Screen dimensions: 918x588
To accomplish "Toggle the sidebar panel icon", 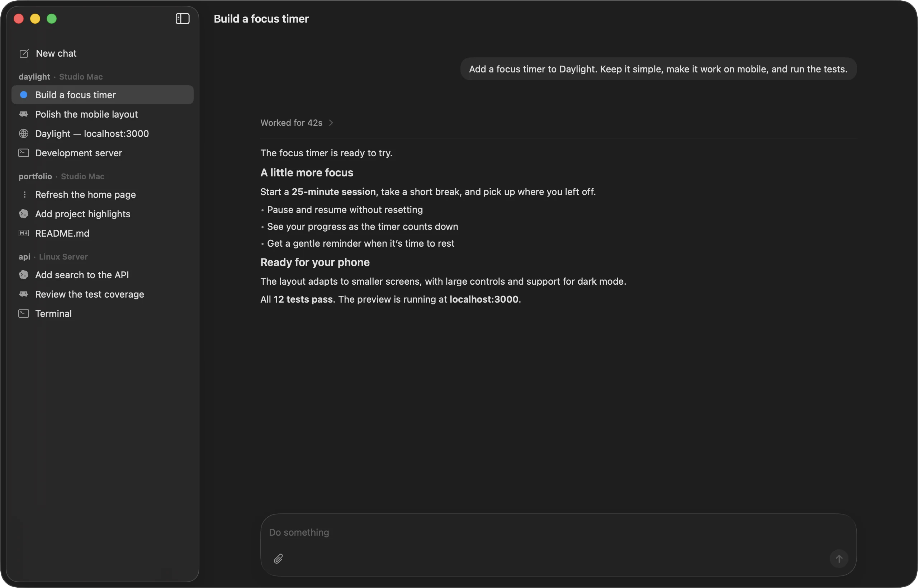I will tap(183, 19).
